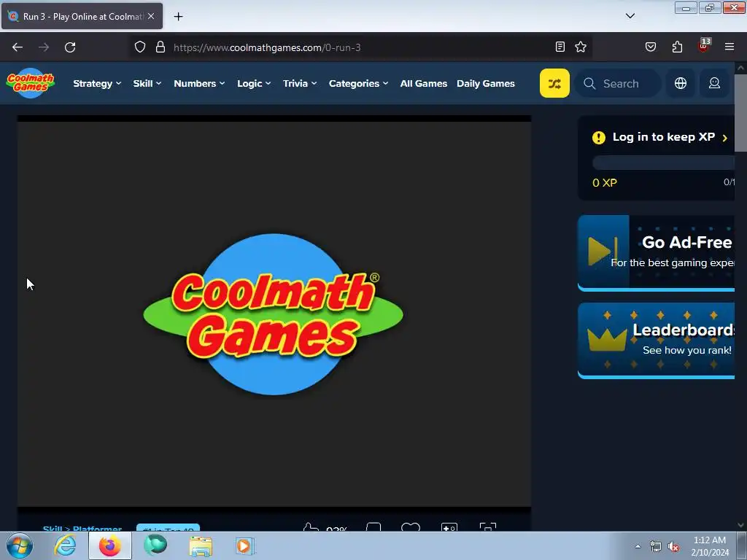Open the Firefox application hamburger menu
Viewport: 747px width, 560px height.
point(729,47)
